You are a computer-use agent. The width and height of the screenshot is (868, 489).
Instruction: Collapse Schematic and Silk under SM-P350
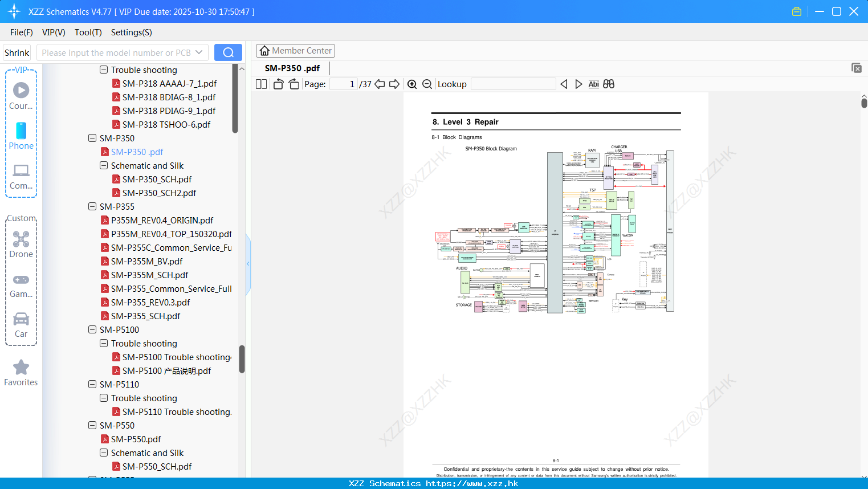pos(104,165)
